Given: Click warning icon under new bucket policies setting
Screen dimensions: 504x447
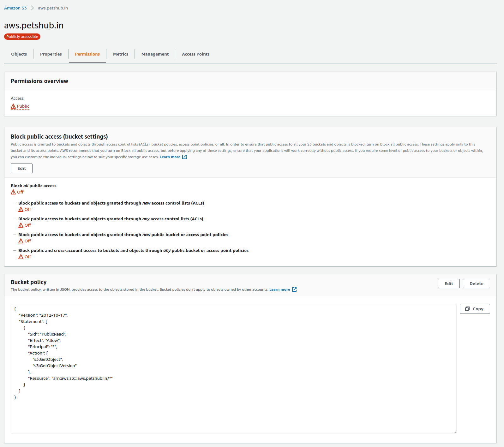Looking at the screenshot, I should coord(21,241).
